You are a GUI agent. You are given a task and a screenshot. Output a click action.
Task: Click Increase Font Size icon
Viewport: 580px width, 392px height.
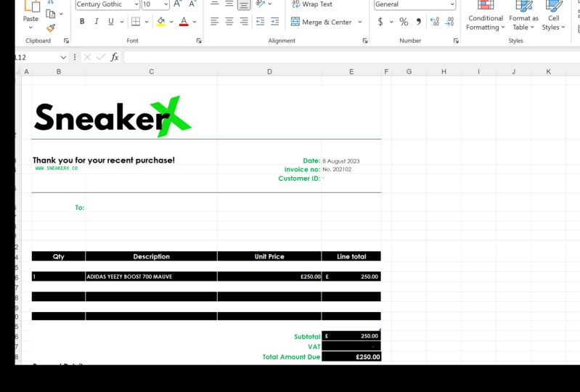tap(177, 4)
